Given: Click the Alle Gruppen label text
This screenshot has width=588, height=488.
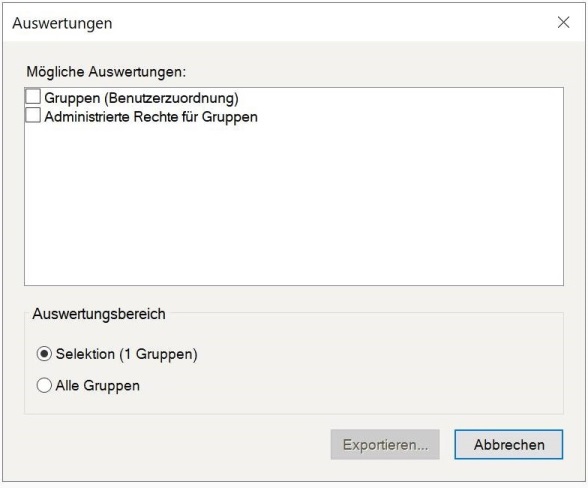Looking at the screenshot, I should [98, 386].
